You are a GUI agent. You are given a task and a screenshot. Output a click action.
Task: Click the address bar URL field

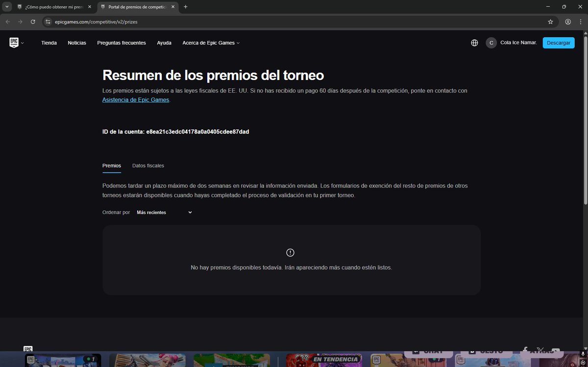point(299,22)
